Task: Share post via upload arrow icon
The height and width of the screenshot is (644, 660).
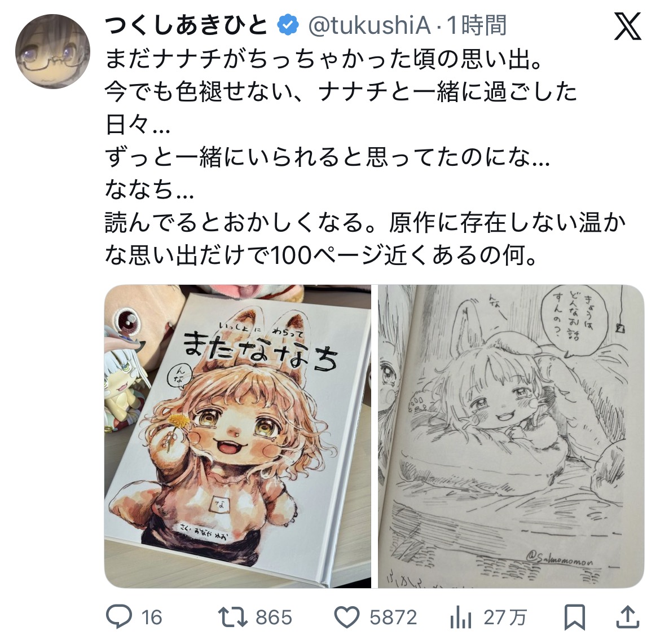Action: click(x=628, y=616)
